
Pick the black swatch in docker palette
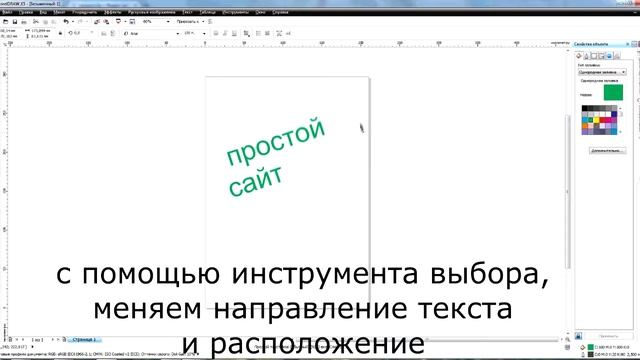coord(585,108)
